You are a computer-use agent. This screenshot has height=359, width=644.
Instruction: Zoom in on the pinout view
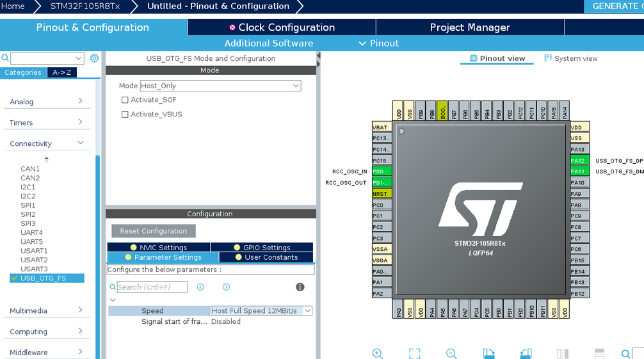click(x=378, y=353)
